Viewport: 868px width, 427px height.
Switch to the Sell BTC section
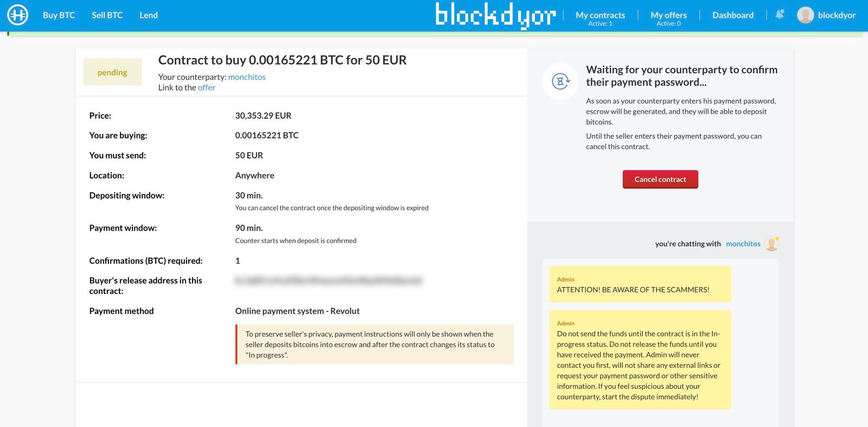(x=107, y=15)
